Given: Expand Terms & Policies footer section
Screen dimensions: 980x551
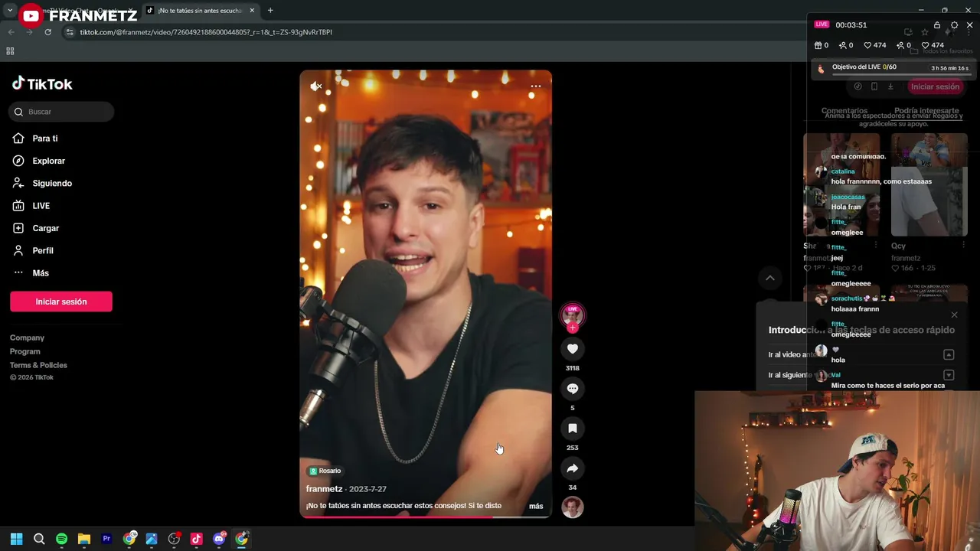Looking at the screenshot, I should click(x=38, y=365).
